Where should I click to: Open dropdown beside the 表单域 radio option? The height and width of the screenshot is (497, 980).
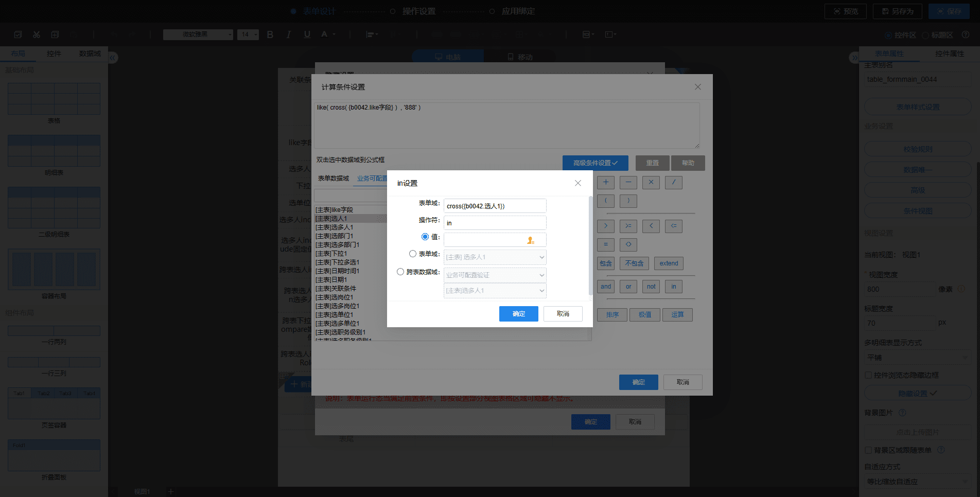tap(495, 257)
